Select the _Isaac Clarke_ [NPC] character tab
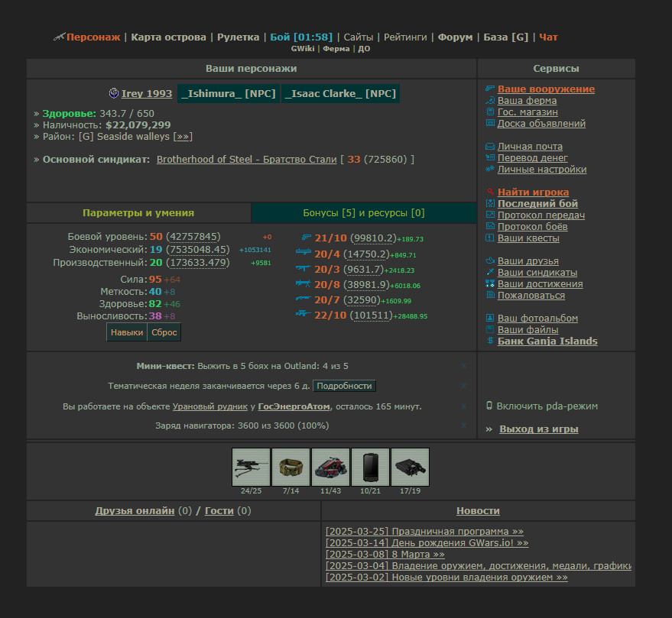 (341, 93)
